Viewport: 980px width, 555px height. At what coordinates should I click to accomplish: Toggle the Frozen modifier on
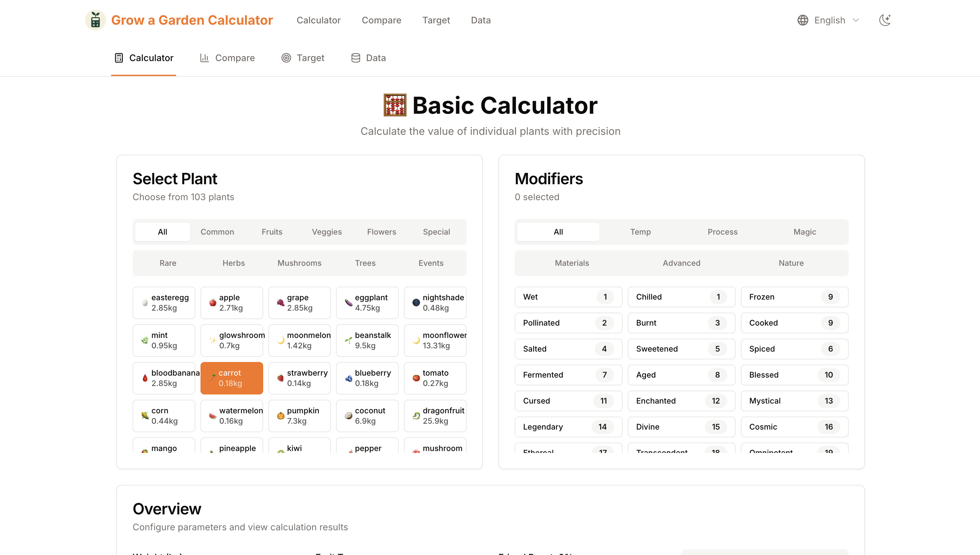tap(794, 297)
